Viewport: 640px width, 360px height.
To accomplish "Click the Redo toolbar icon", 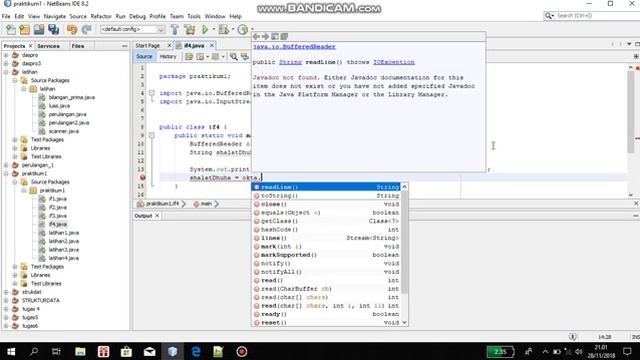I will [x=86, y=29].
